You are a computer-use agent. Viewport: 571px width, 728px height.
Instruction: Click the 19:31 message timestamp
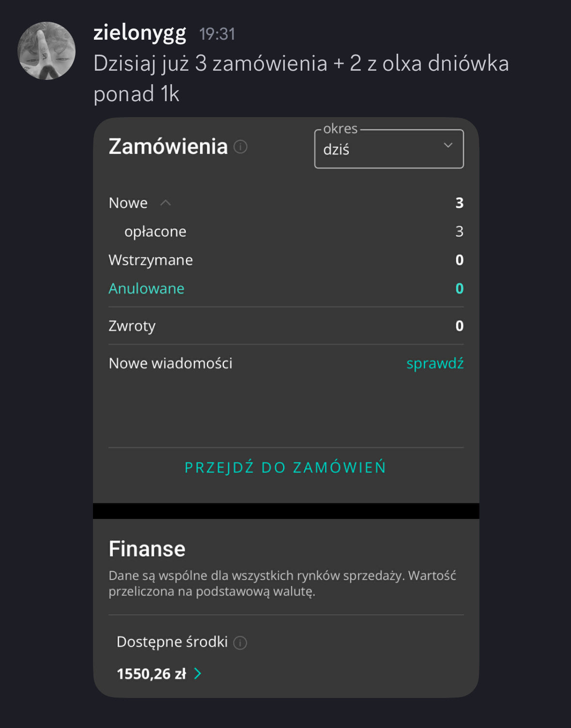tap(217, 34)
